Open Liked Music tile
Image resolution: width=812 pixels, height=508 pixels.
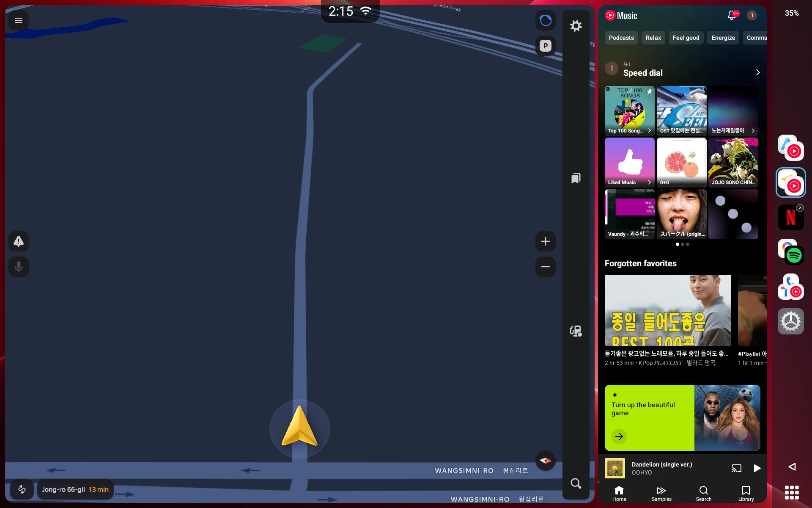click(629, 162)
